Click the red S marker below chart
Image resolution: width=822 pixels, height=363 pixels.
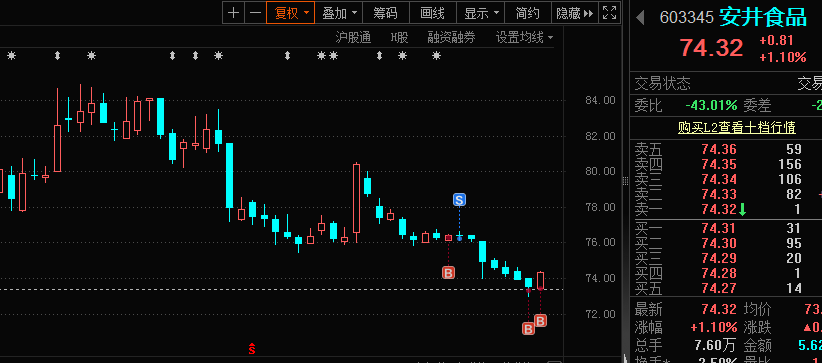click(x=252, y=347)
